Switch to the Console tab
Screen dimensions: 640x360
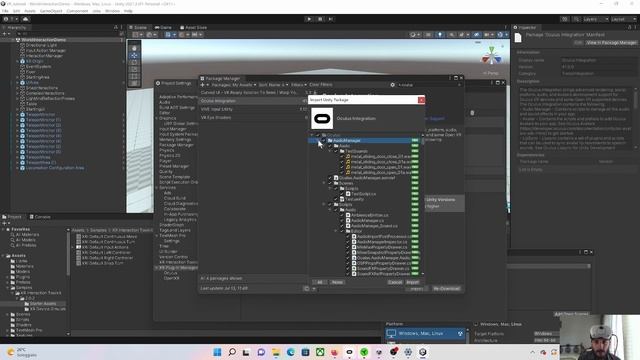[x=40, y=217]
